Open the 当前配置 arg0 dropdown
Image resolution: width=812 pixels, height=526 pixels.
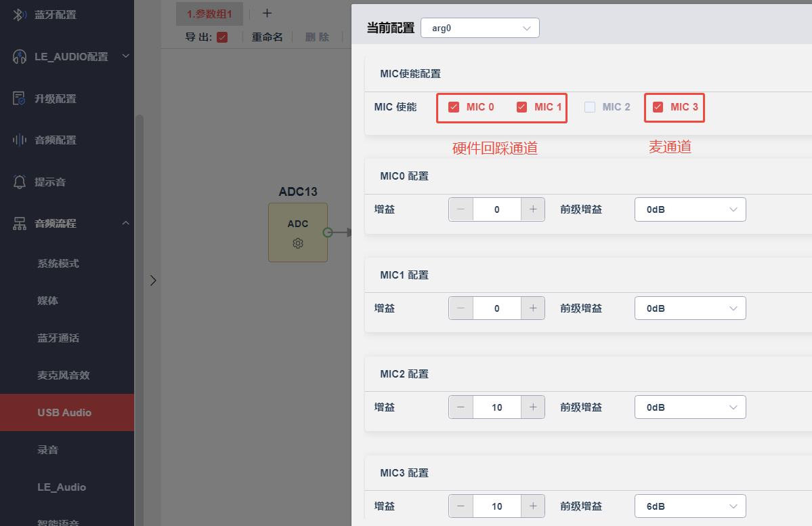tap(480, 28)
